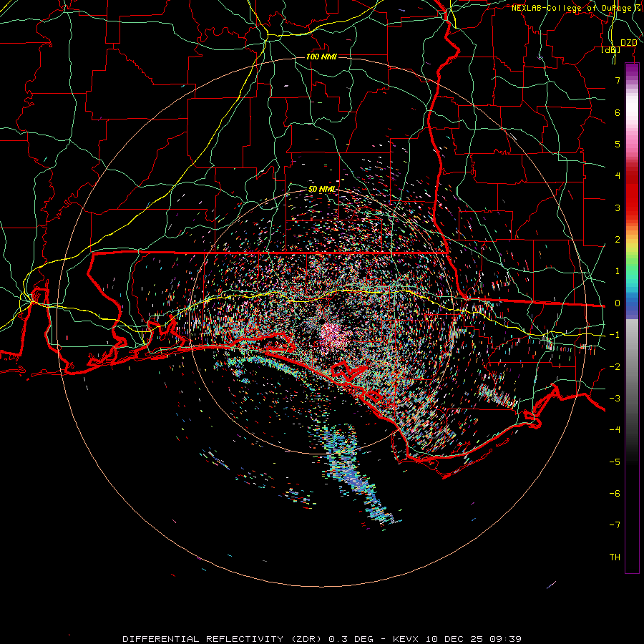This screenshot has width=644, height=644.
Task: Click the positive 6 value on the scale
Action: click(618, 112)
